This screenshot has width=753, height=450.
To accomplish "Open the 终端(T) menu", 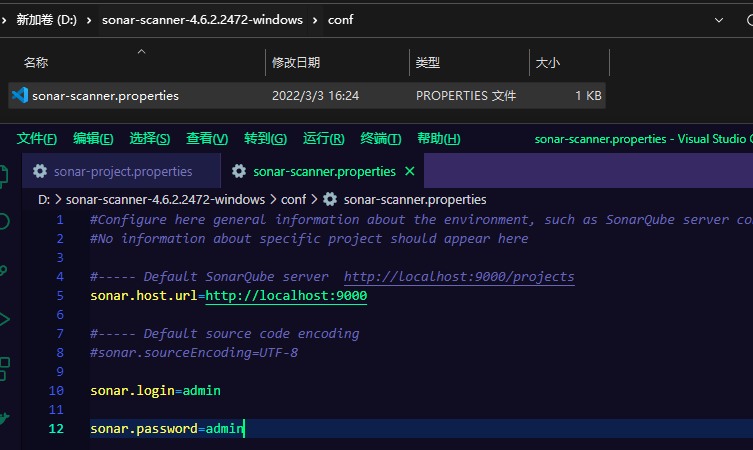I will pos(381,139).
